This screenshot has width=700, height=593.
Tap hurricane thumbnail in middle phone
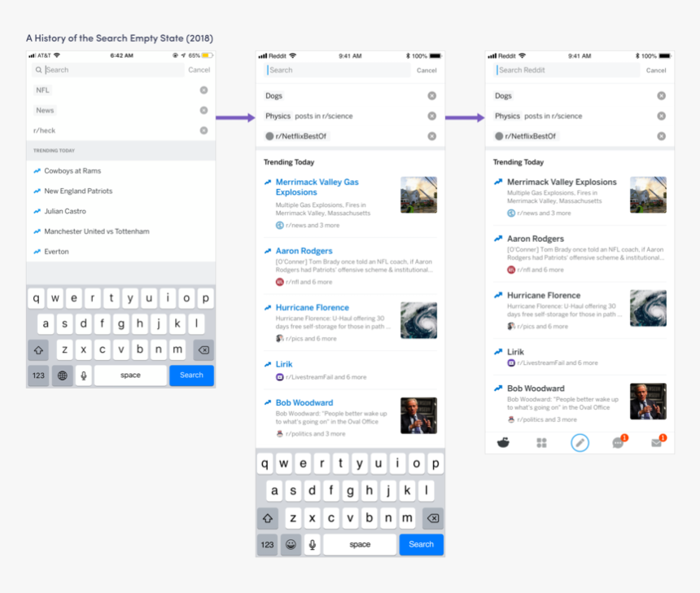coord(418,320)
